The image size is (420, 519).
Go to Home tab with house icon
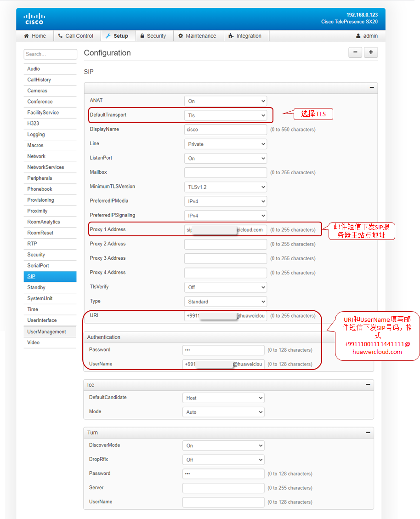click(35, 36)
